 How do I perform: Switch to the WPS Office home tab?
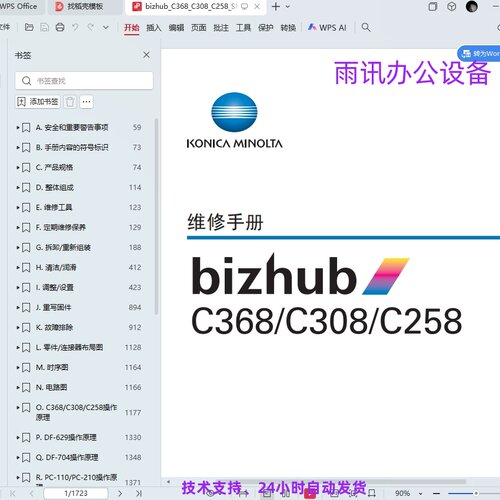[19, 6]
